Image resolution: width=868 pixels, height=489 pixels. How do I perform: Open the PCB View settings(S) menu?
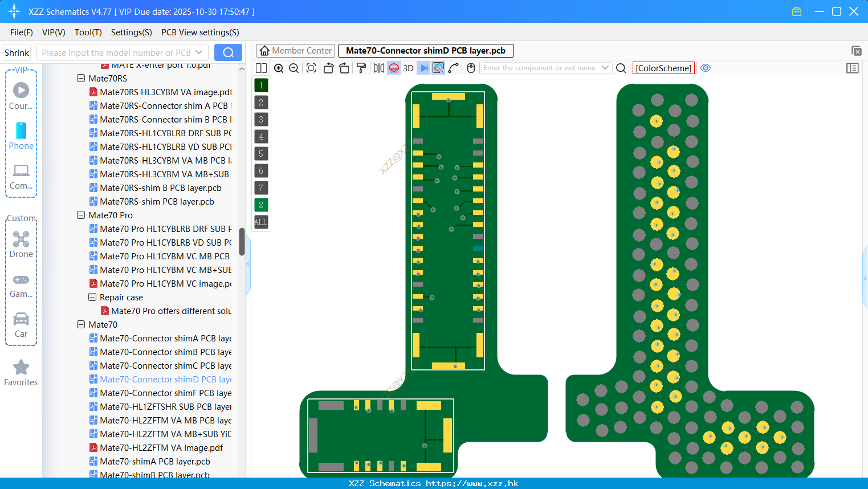(200, 32)
